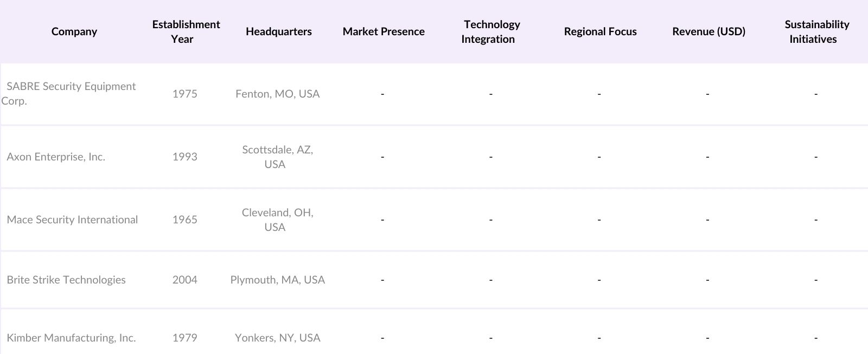Screen dimensions: 868x354
Task: Select the Scottsdale, AZ, USA cell
Action: coord(277,157)
